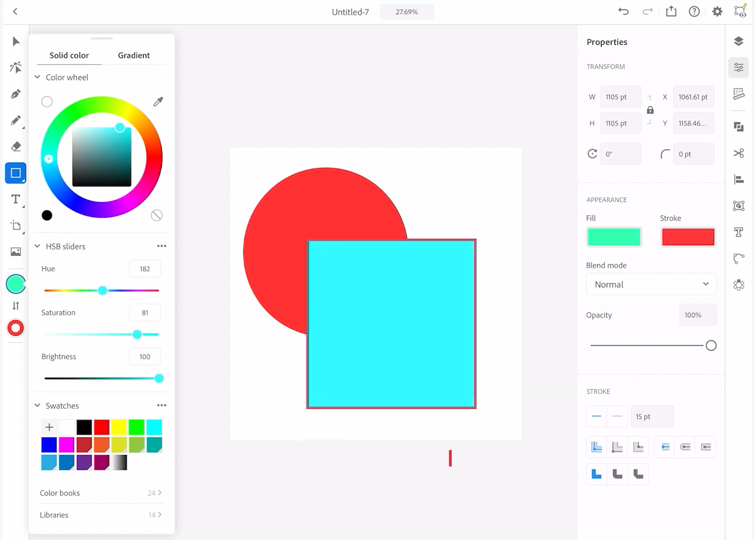
Task: Go back with the top-left arrow
Action: pos(15,11)
